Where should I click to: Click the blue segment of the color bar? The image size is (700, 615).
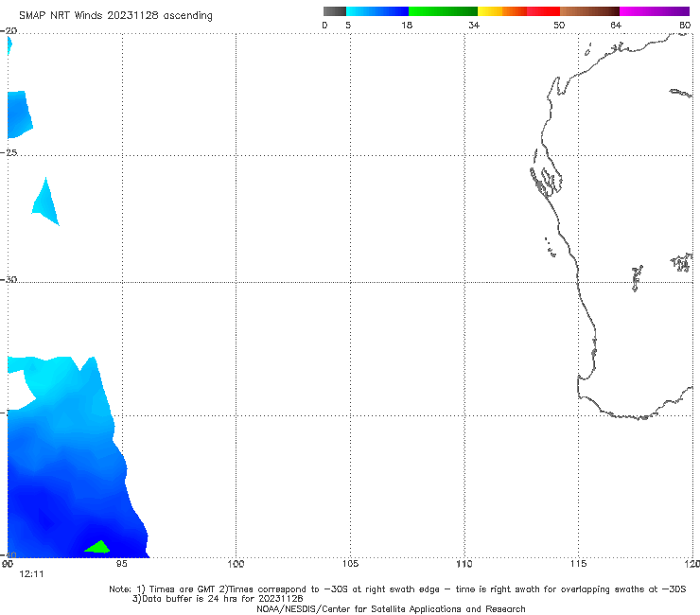click(x=377, y=11)
